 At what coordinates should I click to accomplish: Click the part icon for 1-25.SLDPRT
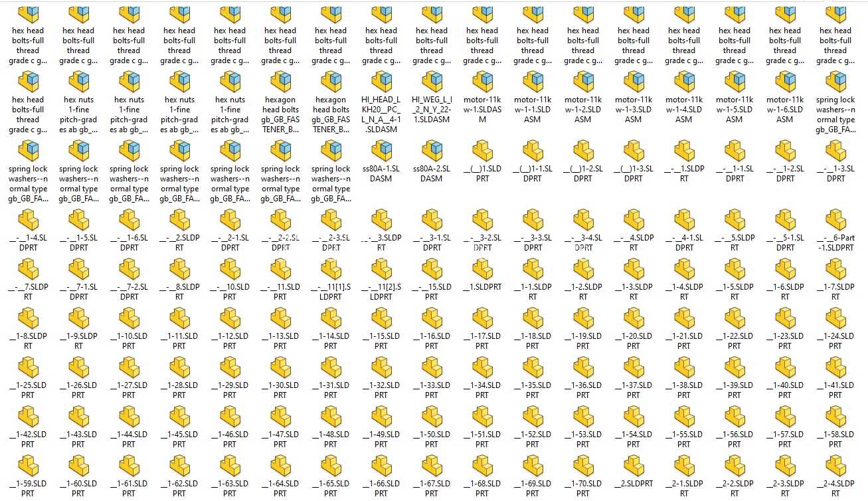tap(28, 368)
